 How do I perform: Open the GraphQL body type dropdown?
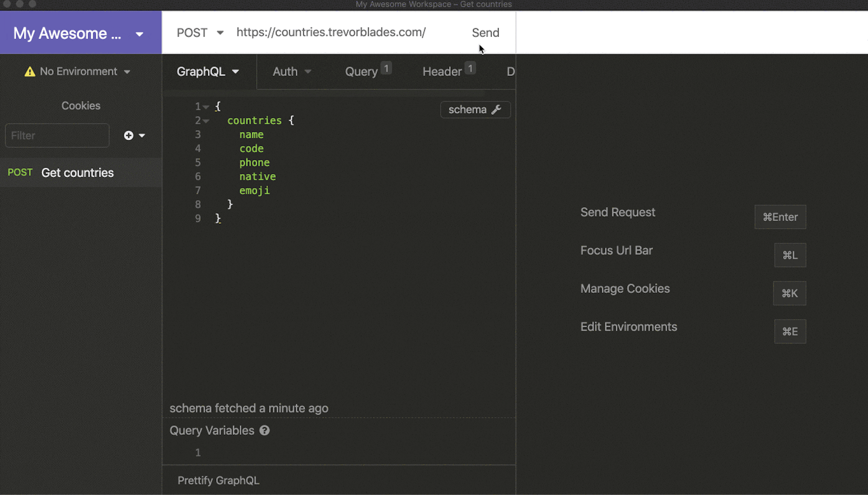pos(208,71)
